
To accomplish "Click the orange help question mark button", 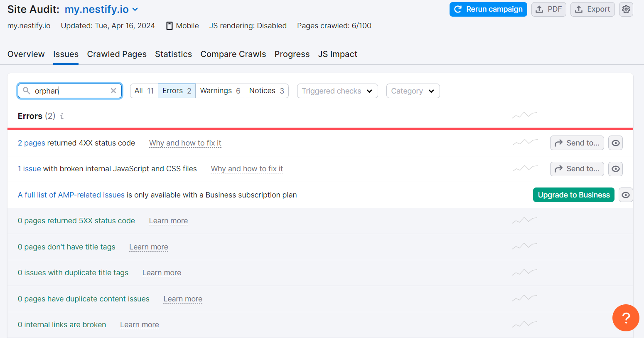I will (x=626, y=318).
